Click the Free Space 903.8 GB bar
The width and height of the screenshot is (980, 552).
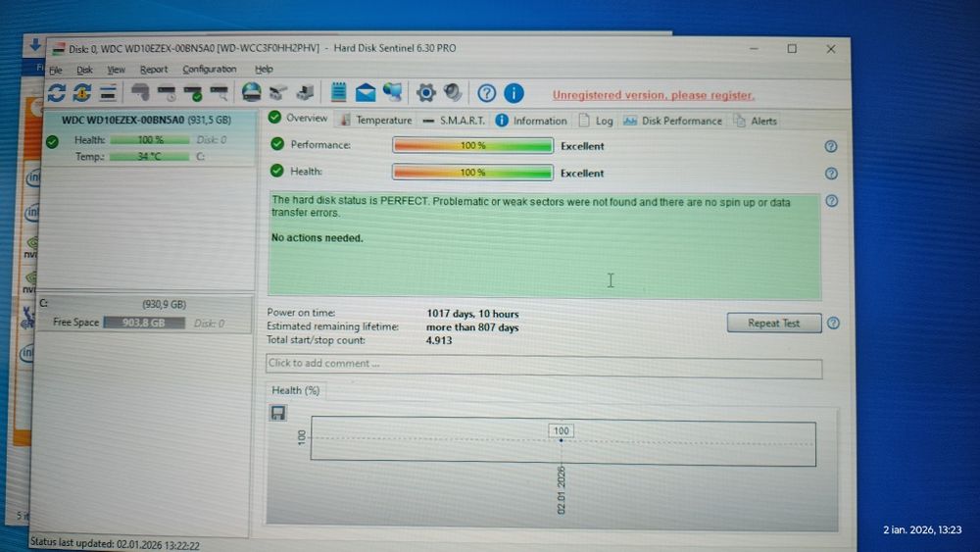pos(144,323)
